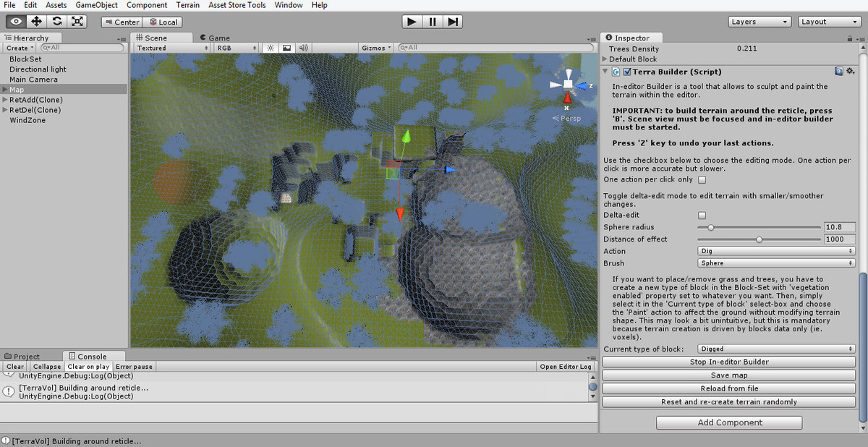Open the Window menu

289,5
